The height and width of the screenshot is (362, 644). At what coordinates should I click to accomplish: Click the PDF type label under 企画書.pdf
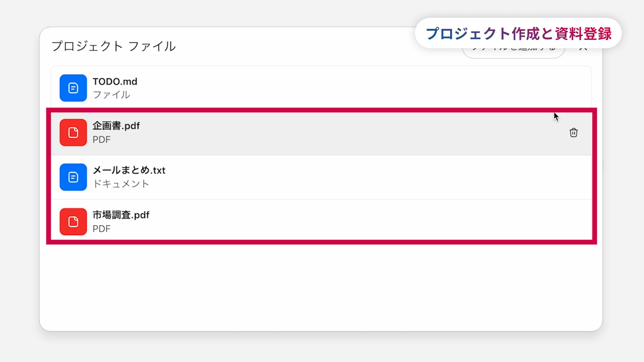click(101, 140)
